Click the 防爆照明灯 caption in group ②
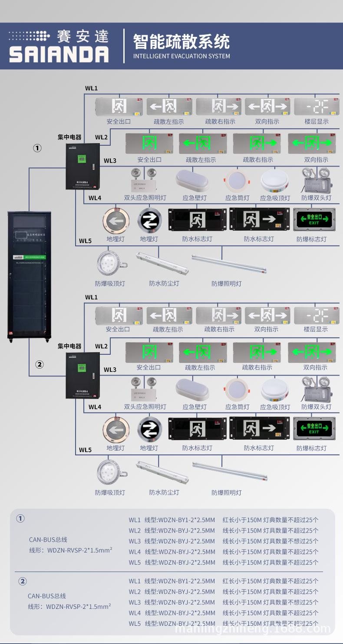Viewport: 343px width, 644px height. click(227, 493)
